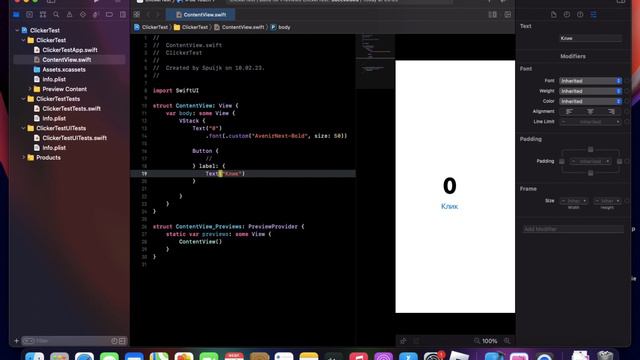Collapse the ClickerTestUITests folder
Viewport: 640px width, 360px height.
[23, 128]
